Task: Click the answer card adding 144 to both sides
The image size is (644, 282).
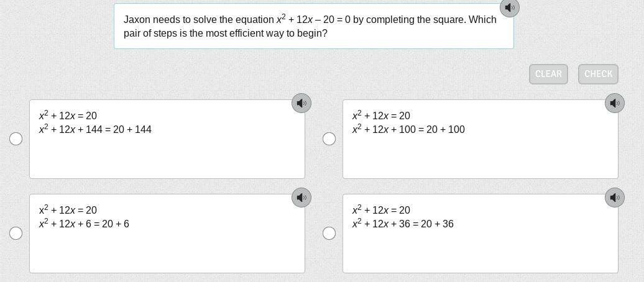Action: (167, 155)
